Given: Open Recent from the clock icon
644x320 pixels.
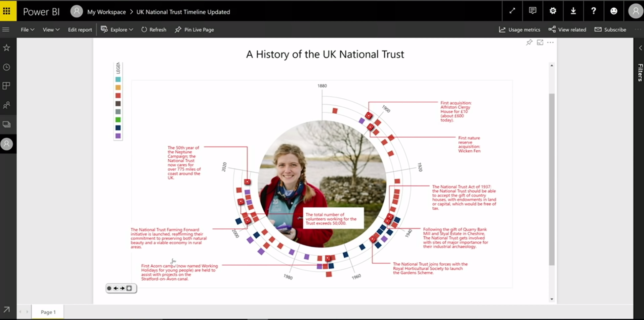Looking at the screenshot, I should coord(6,67).
